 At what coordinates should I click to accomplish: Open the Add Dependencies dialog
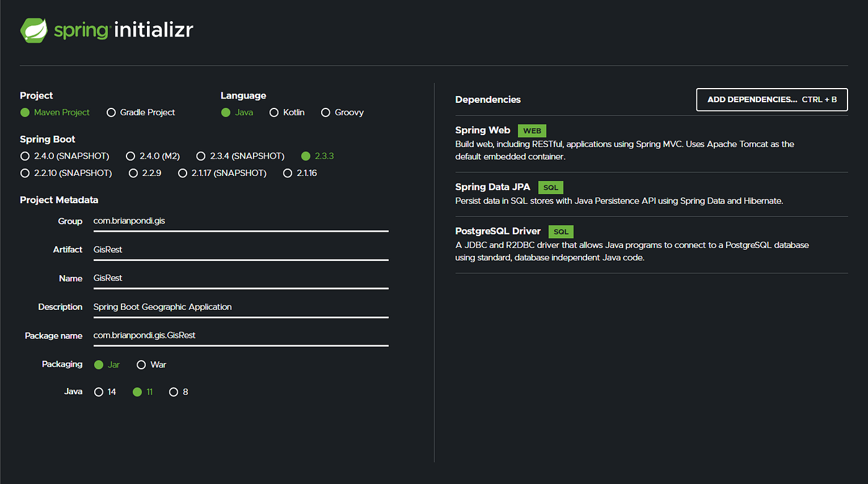(x=772, y=99)
